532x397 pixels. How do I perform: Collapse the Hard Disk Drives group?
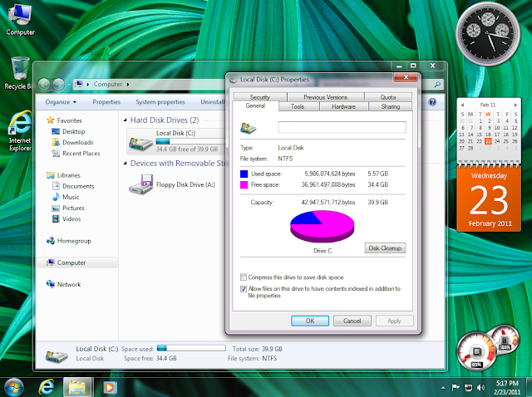[126, 120]
